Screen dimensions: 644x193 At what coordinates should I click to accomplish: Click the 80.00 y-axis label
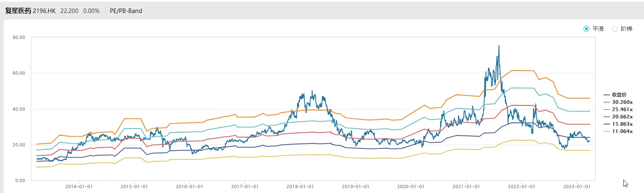(19, 37)
